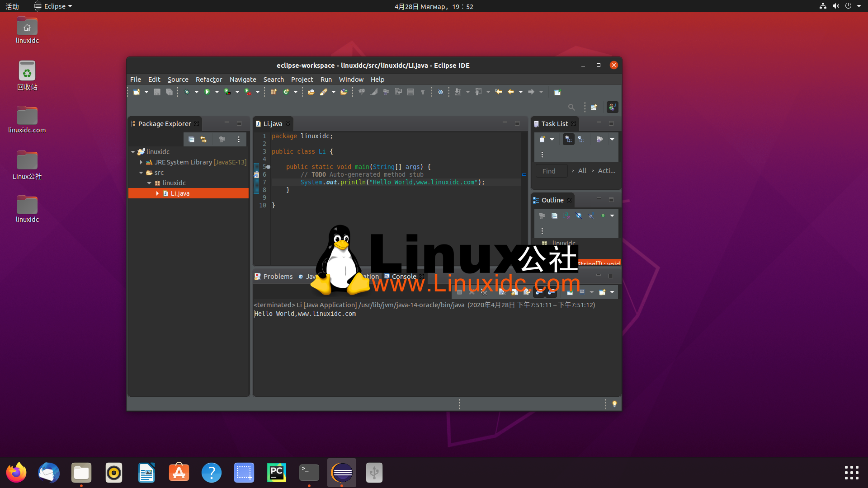868x488 pixels.
Task: Click the Forward navigation arrow
Action: point(531,92)
